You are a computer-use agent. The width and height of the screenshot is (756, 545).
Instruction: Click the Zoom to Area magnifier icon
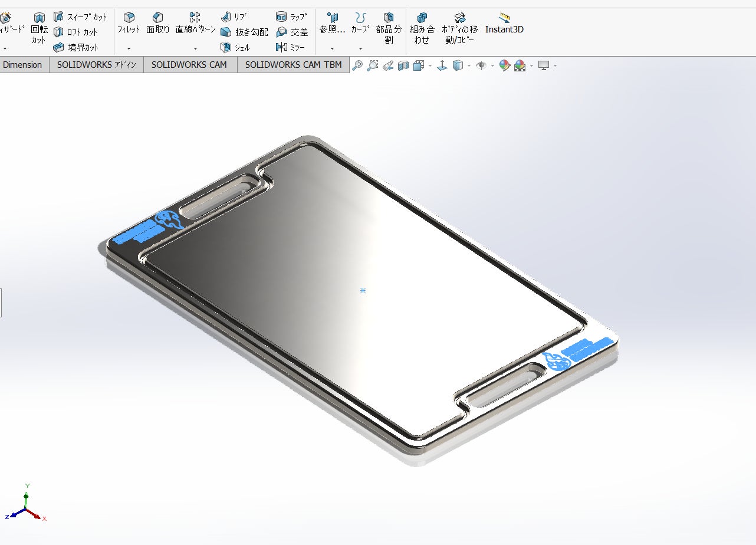(x=373, y=65)
